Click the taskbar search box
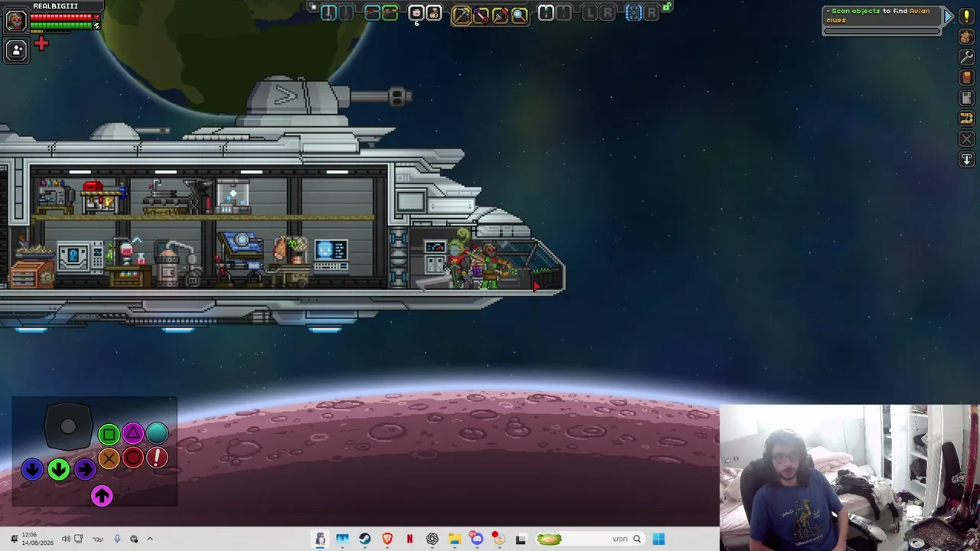 (590, 539)
